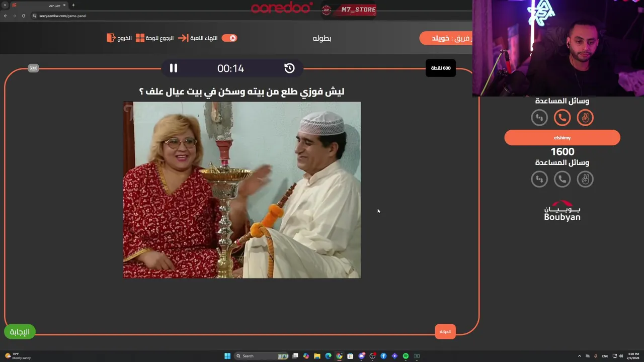Click the orange team pill خويلد
The height and width of the screenshot is (362, 644).
pyautogui.click(x=446, y=38)
